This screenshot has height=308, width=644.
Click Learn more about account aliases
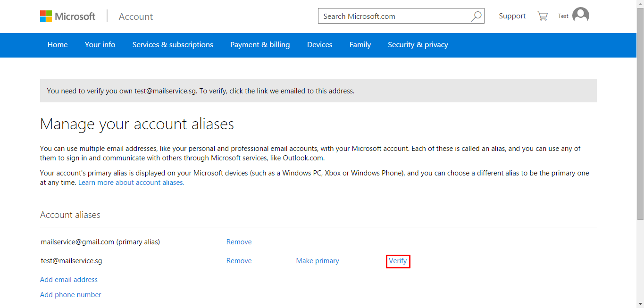coord(131,183)
